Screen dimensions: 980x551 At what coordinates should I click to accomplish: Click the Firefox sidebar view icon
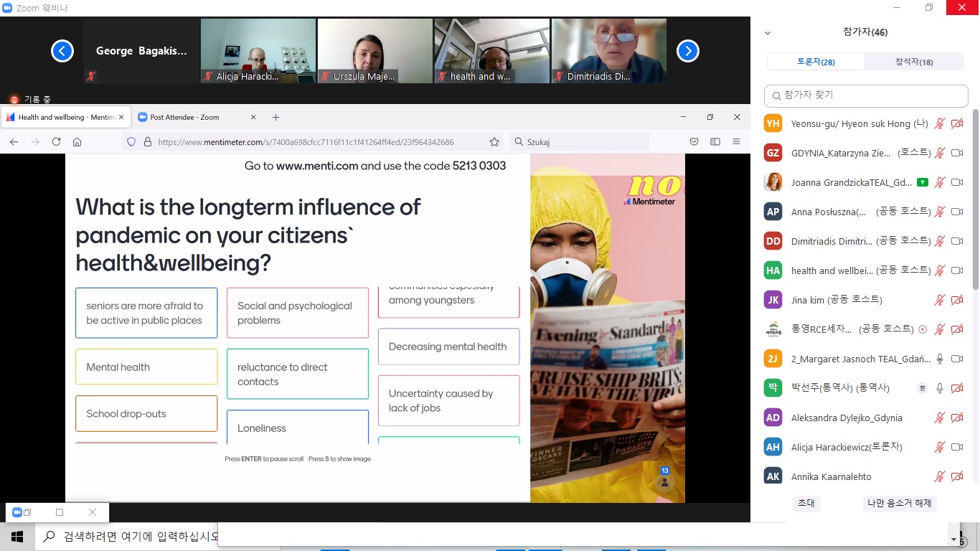click(x=715, y=142)
